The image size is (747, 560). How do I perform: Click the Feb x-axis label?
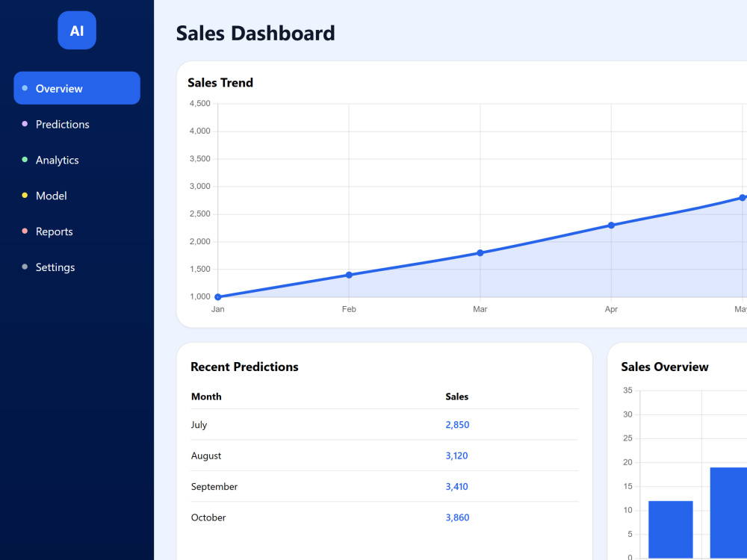coord(349,310)
